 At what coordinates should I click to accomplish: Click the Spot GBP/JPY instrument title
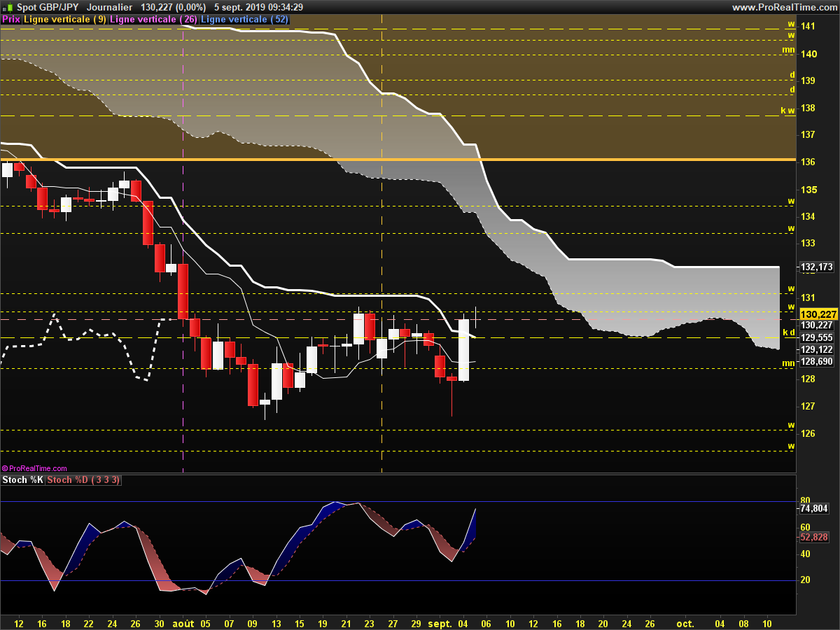[48, 7]
